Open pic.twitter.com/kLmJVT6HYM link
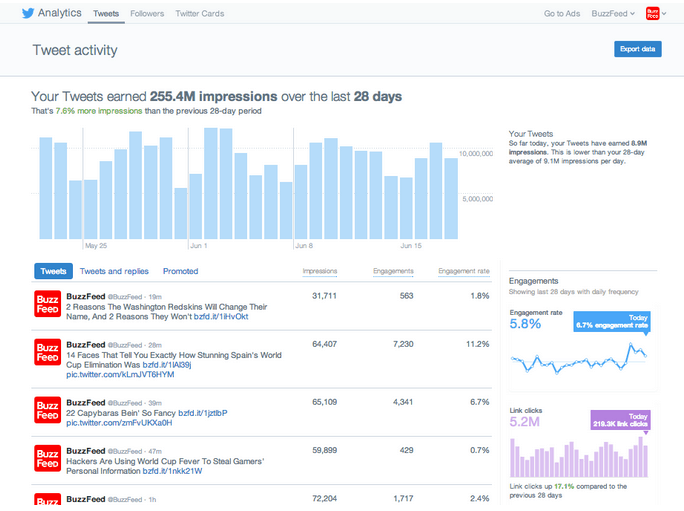Viewport: 684px width, 511px height. tap(120, 374)
